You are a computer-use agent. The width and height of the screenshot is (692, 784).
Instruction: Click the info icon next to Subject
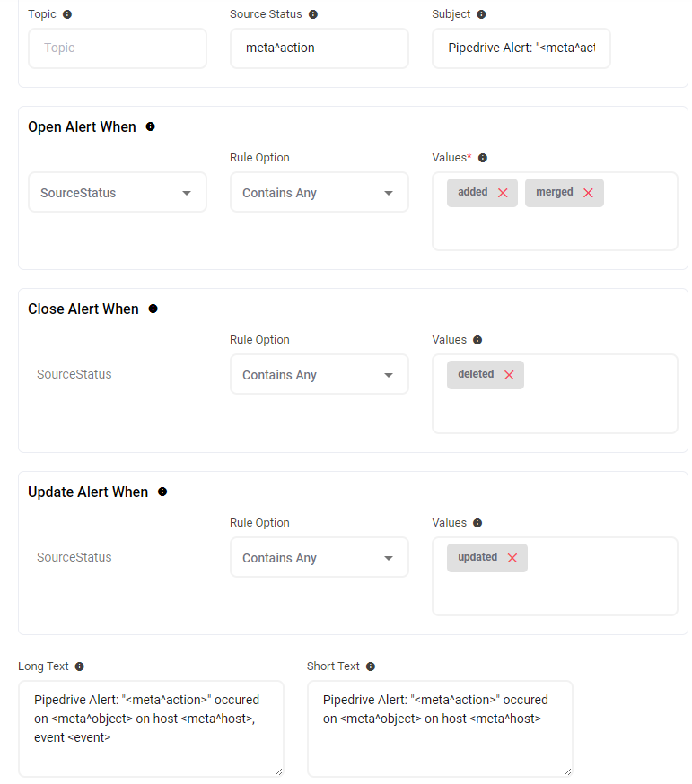482,14
